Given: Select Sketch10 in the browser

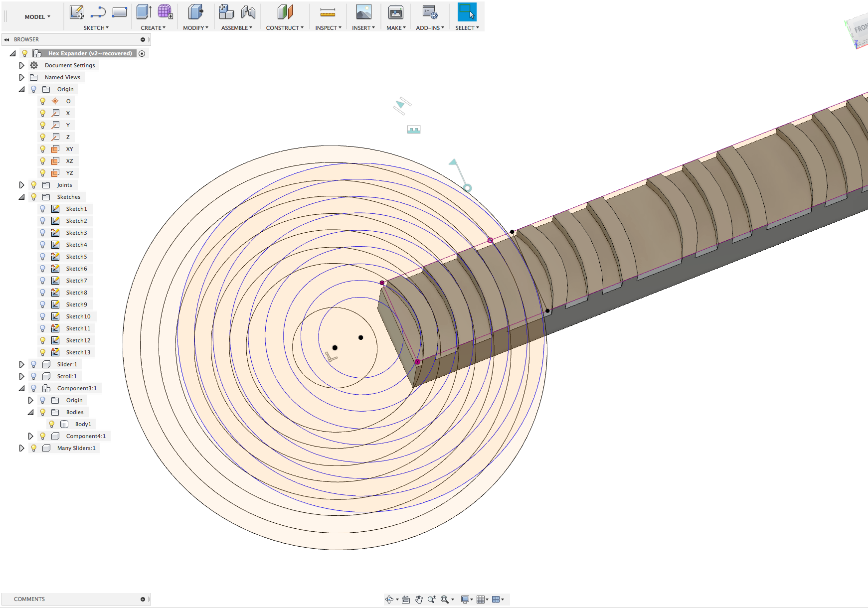Looking at the screenshot, I should pyautogui.click(x=78, y=316).
